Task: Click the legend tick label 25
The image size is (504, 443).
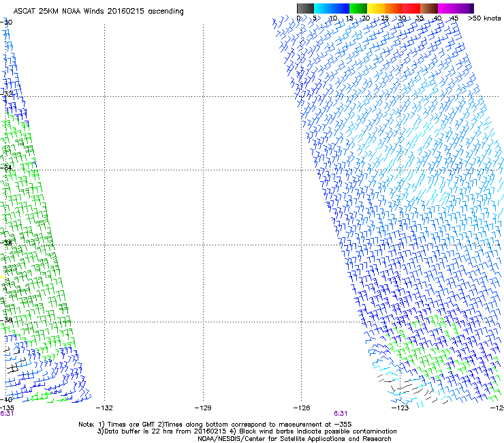Action: 385,18
